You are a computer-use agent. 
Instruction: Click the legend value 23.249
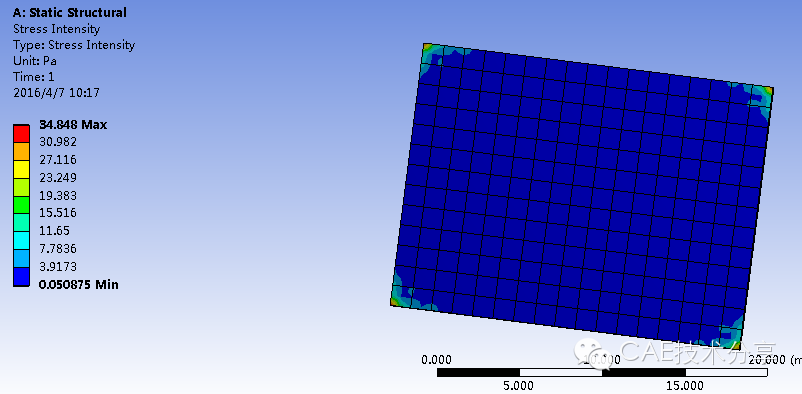pos(58,178)
